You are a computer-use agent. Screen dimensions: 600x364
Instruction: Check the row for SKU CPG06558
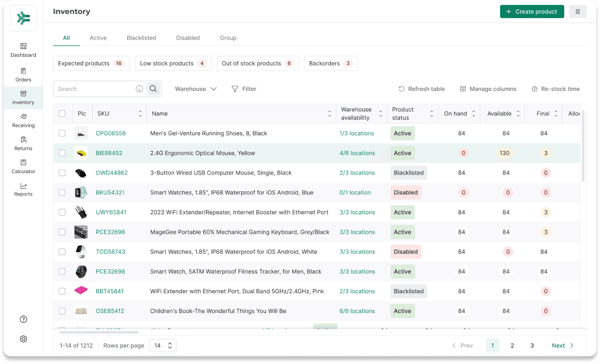62,133
